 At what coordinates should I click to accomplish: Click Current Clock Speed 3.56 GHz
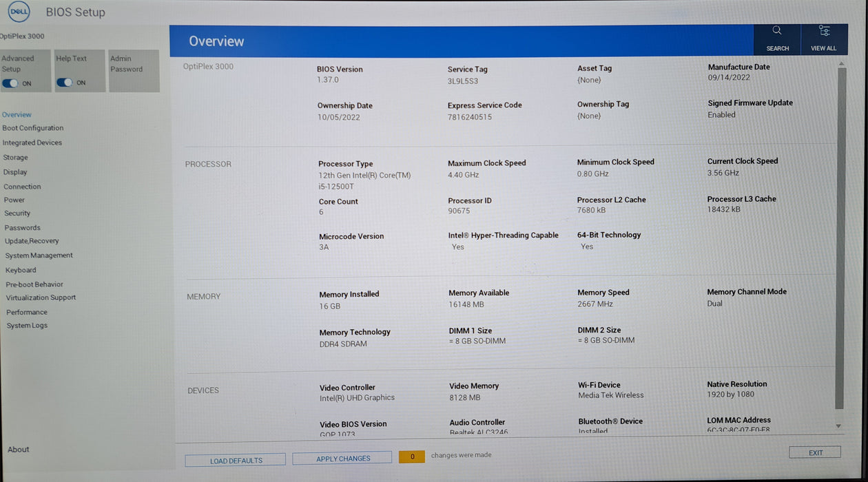(723, 173)
